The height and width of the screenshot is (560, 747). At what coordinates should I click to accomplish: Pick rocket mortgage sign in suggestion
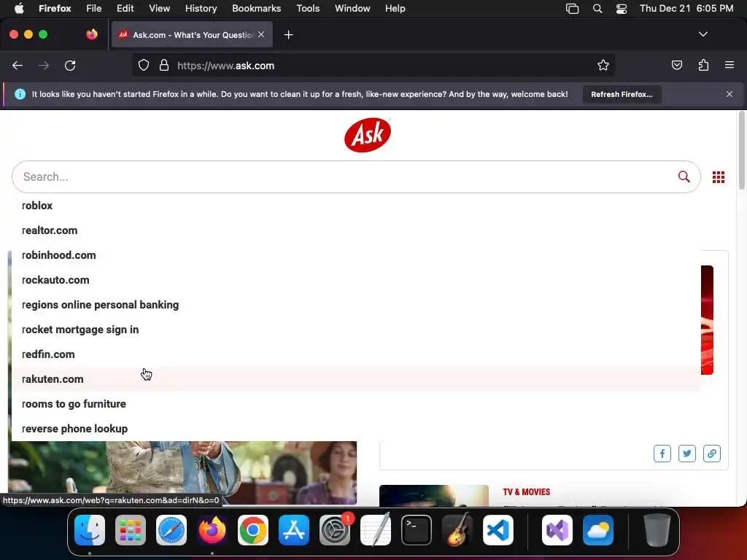356,330
